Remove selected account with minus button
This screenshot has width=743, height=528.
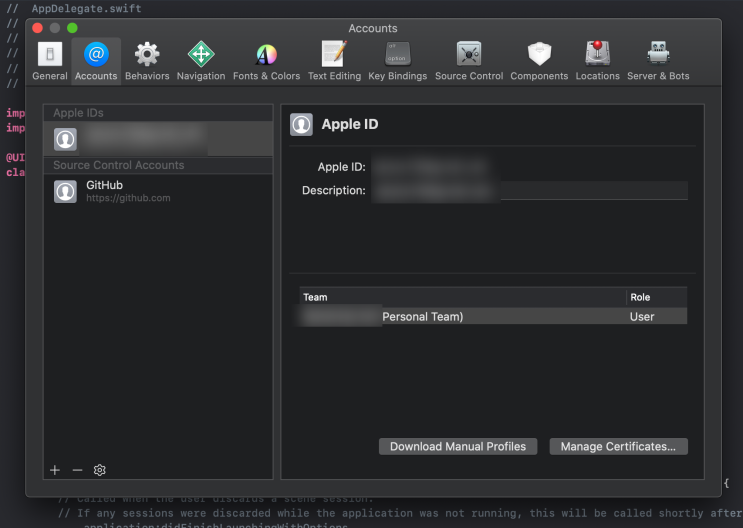(77, 470)
